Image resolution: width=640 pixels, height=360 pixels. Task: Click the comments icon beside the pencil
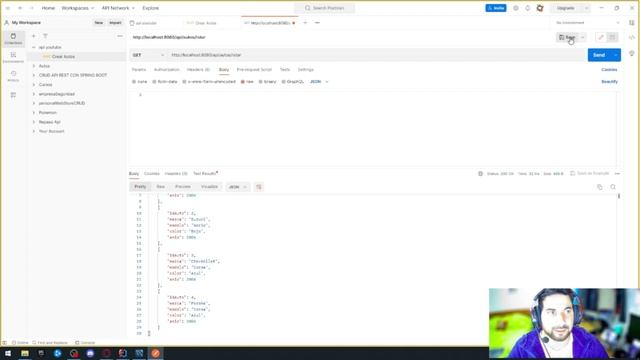[612, 37]
